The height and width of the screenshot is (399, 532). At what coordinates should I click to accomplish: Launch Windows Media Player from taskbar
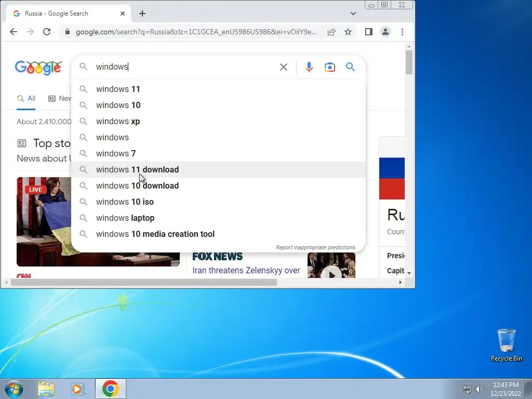pyautogui.click(x=77, y=389)
